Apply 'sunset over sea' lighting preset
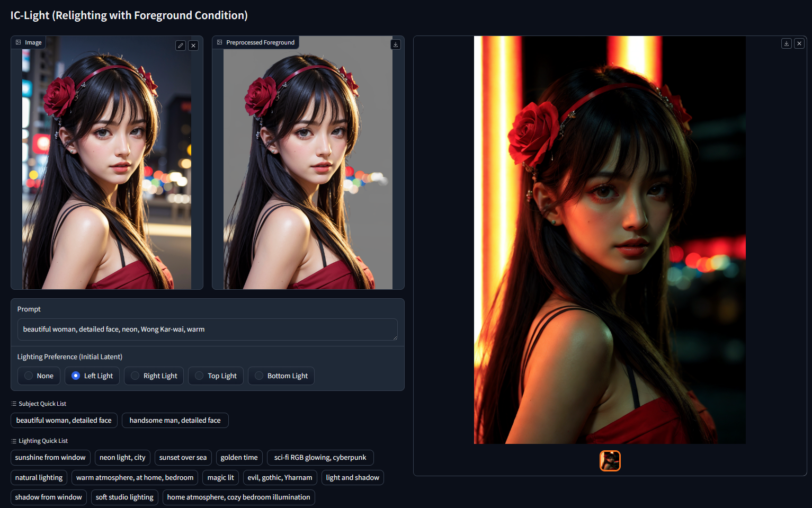Image resolution: width=812 pixels, height=508 pixels. coord(183,458)
